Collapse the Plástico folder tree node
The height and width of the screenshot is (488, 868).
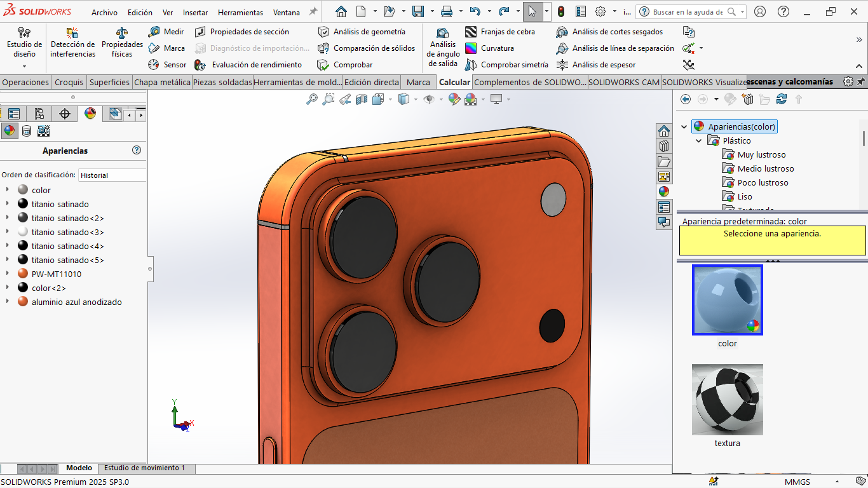click(699, 141)
